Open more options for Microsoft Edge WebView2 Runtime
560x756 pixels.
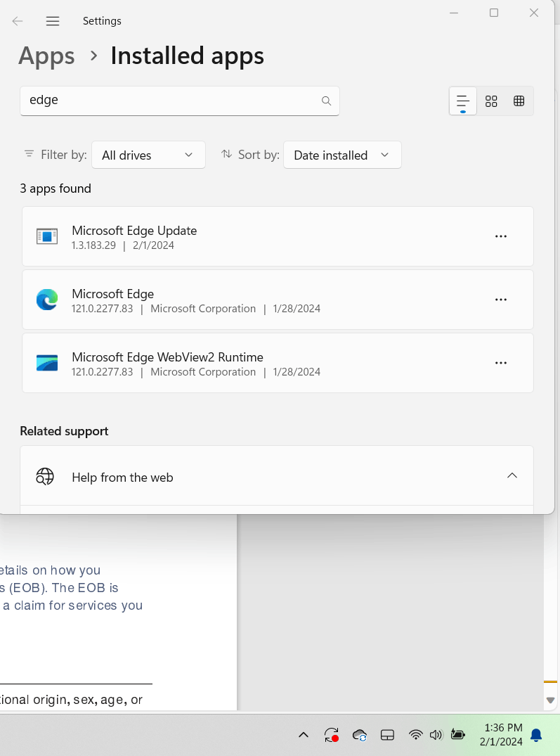pos(501,363)
